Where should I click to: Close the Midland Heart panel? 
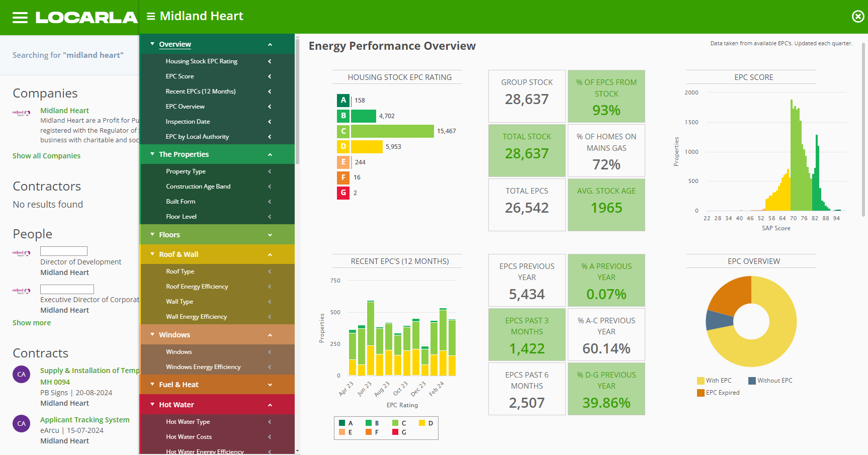[x=858, y=17]
